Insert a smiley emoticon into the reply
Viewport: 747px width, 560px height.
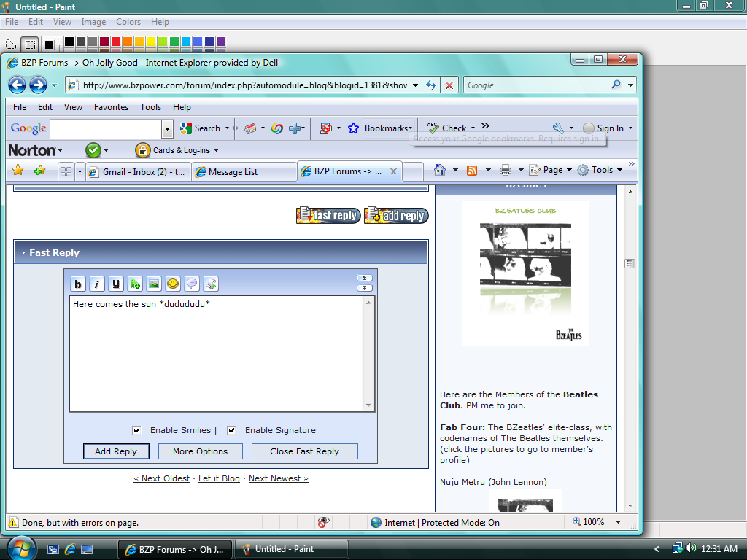[173, 284]
